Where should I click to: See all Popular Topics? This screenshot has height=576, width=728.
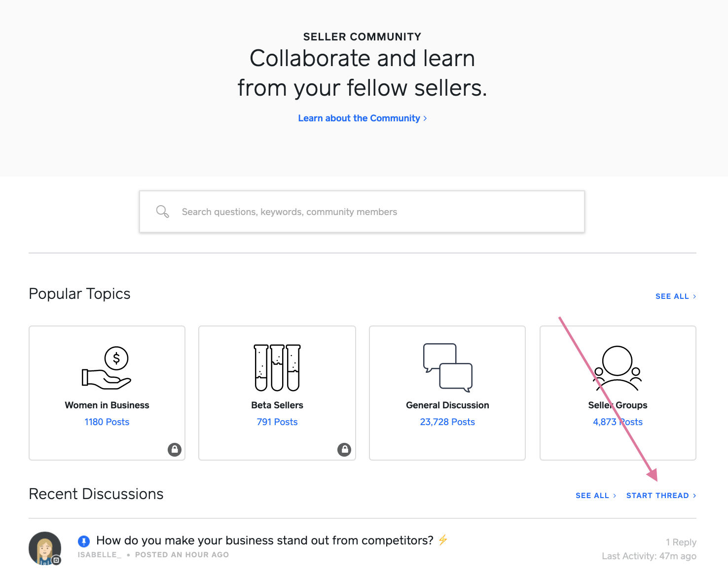pyautogui.click(x=675, y=296)
